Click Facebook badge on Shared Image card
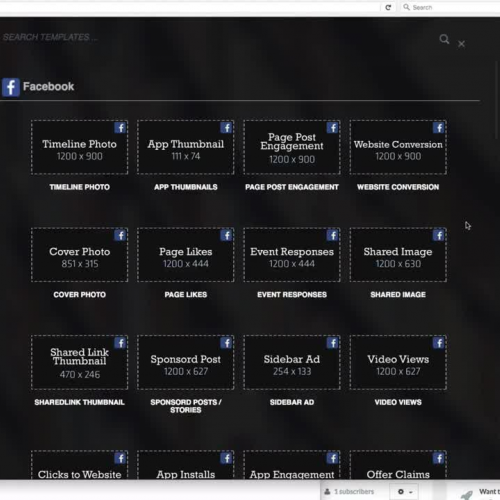This screenshot has height=500, width=500. click(439, 235)
